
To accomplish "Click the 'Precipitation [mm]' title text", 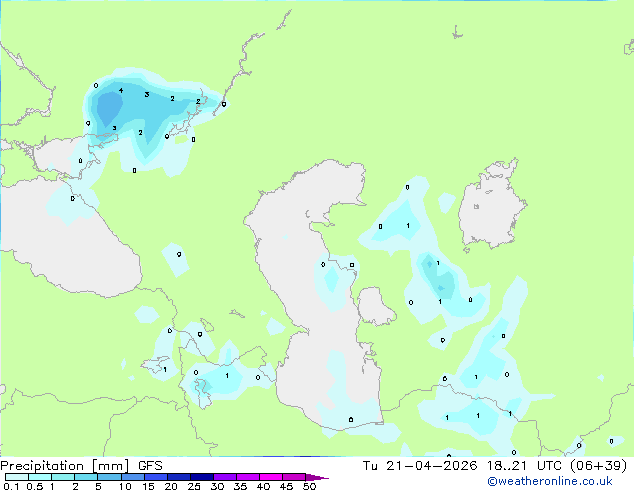I will 64,466.
